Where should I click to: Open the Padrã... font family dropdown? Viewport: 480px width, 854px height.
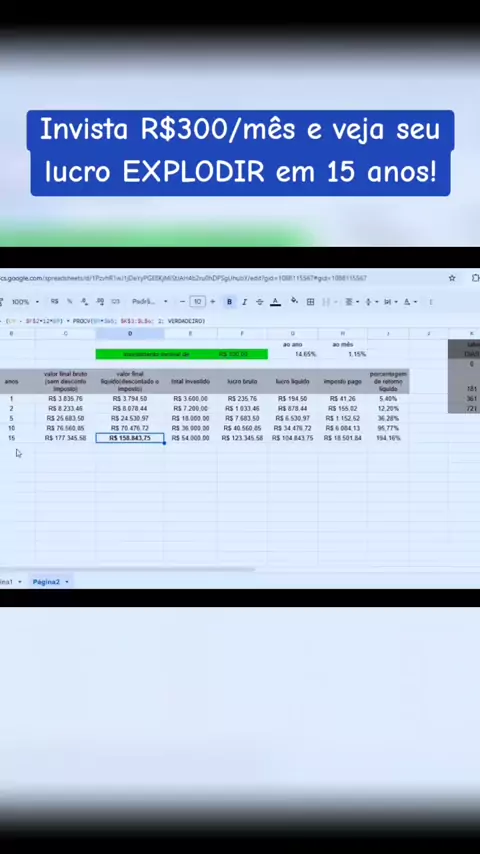click(149, 302)
